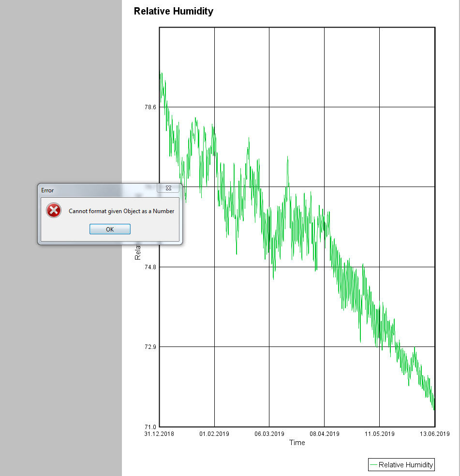Click the Time axis label

pyautogui.click(x=297, y=443)
